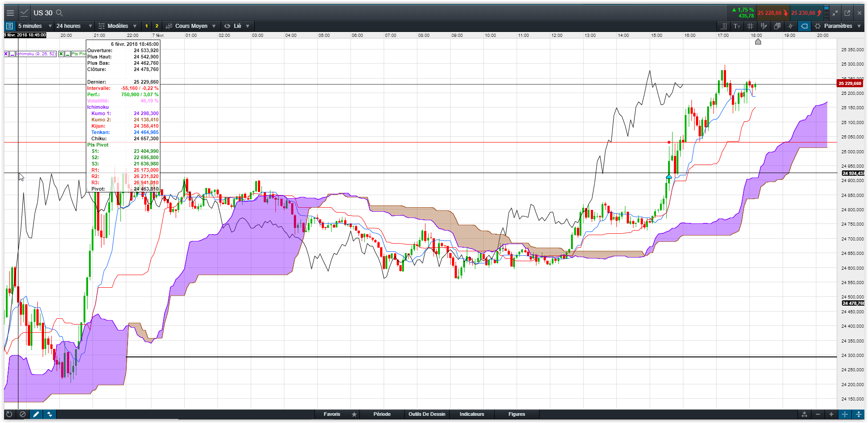Click the refresh chart icon

point(9,414)
